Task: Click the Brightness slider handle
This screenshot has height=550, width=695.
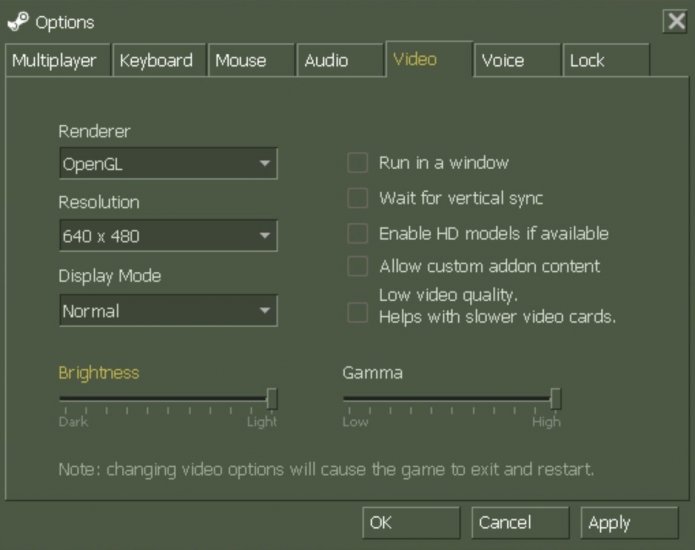Action: pyautogui.click(x=271, y=398)
